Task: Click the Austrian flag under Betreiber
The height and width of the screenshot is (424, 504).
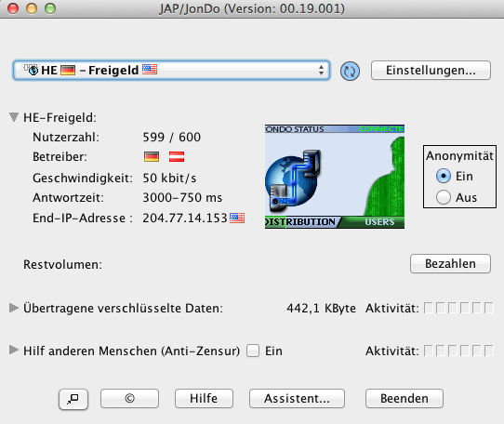Action: click(x=177, y=157)
